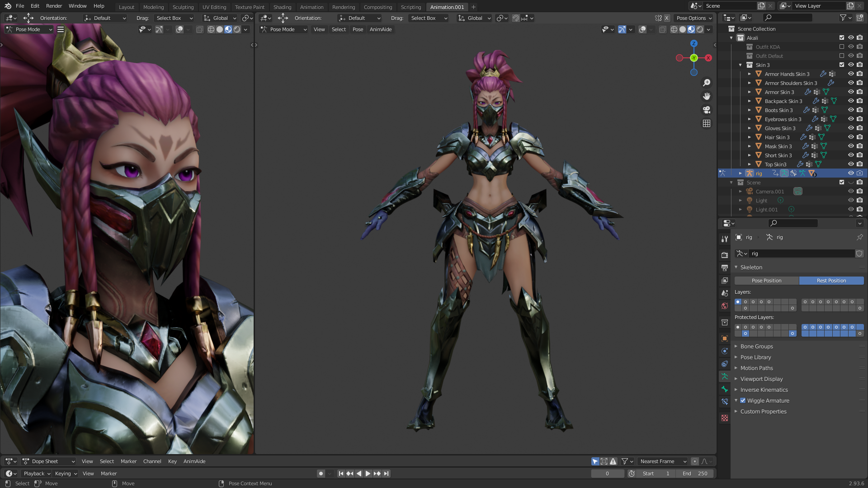Click the pin icon in properties header

(x=859, y=237)
